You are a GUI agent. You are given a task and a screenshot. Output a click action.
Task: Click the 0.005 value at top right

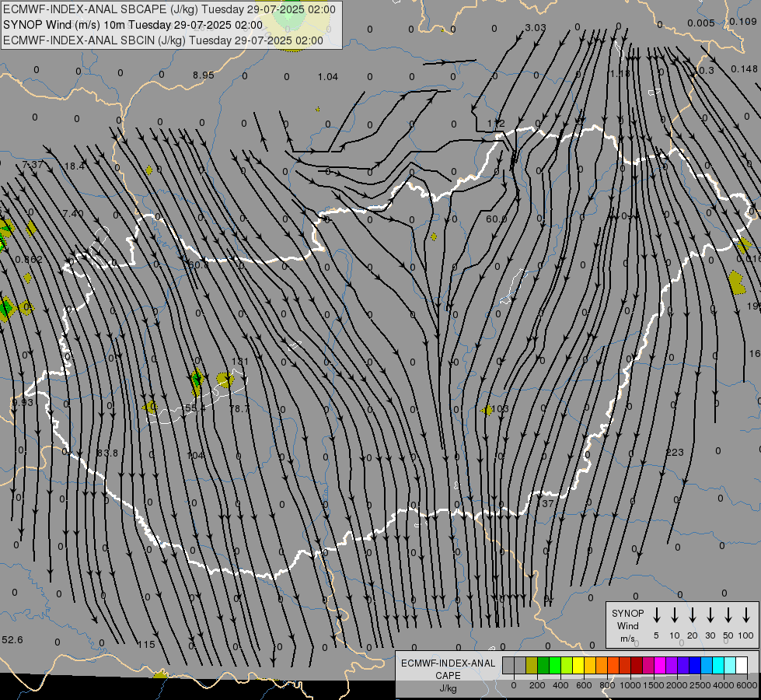pyautogui.click(x=701, y=23)
